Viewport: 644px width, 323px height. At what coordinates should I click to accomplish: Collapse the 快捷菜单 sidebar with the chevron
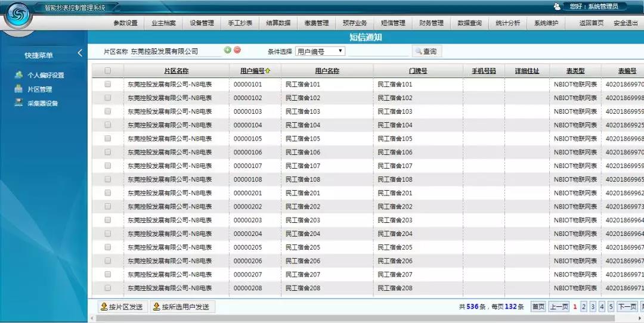pyautogui.click(x=80, y=53)
